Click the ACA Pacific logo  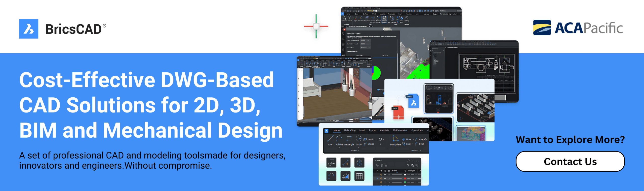(x=578, y=28)
